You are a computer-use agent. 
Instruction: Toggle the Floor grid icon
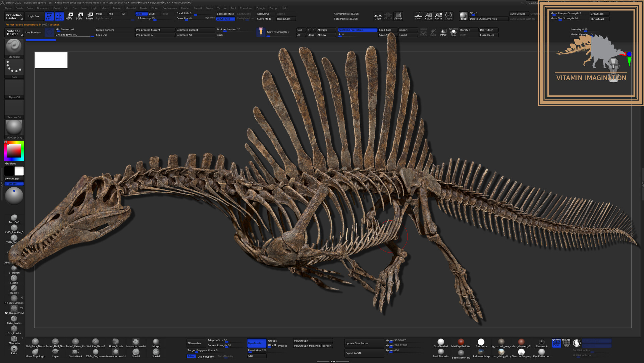[418, 16]
